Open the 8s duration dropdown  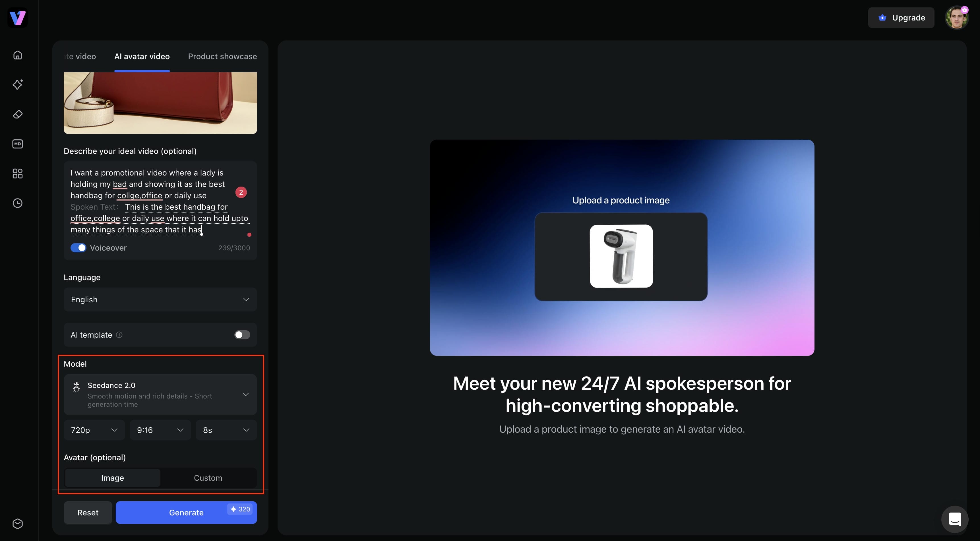[x=226, y=430]
